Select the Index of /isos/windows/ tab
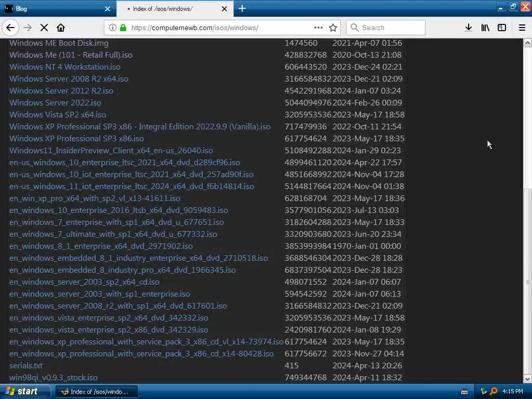 click(x=175, y=8)
